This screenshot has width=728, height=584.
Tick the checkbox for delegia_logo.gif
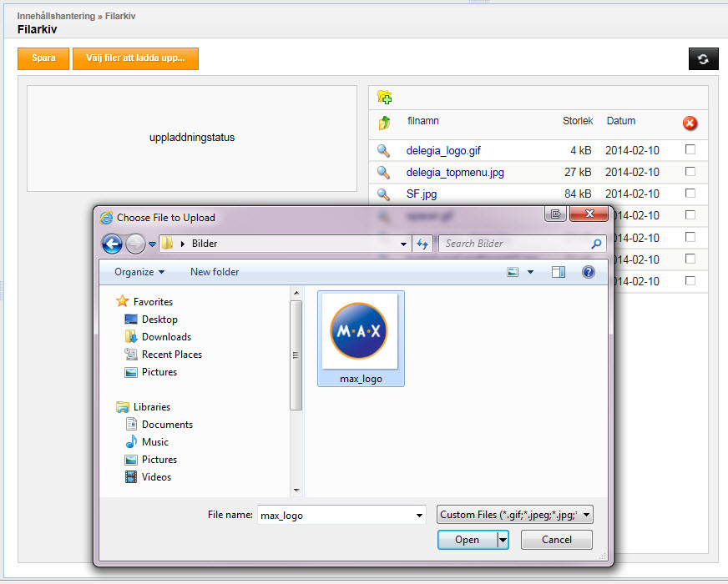point(690,149)
